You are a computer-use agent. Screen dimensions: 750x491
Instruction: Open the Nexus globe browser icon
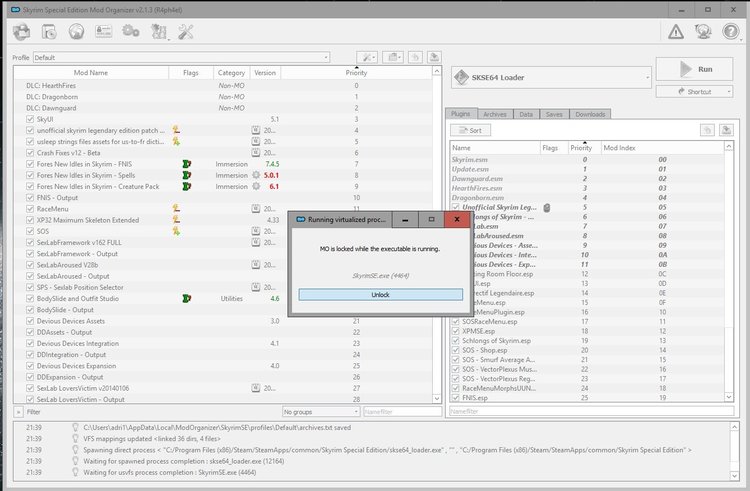tap(76, 32)
